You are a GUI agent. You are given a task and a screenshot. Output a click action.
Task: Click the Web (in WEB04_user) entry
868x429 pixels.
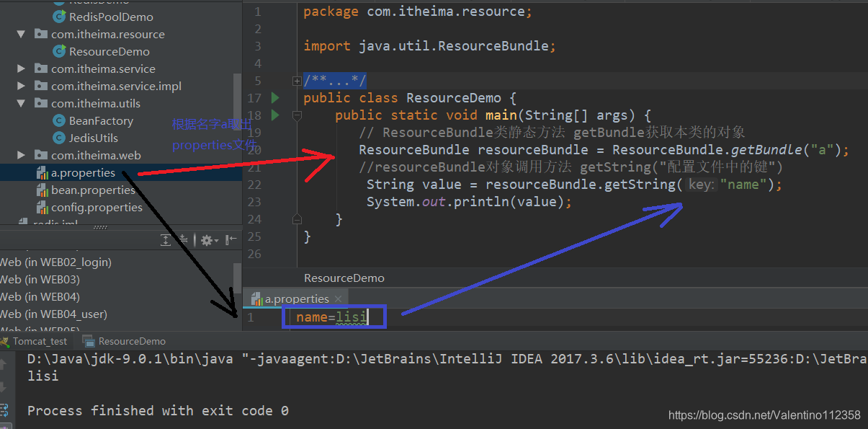(x=53, y=314)
